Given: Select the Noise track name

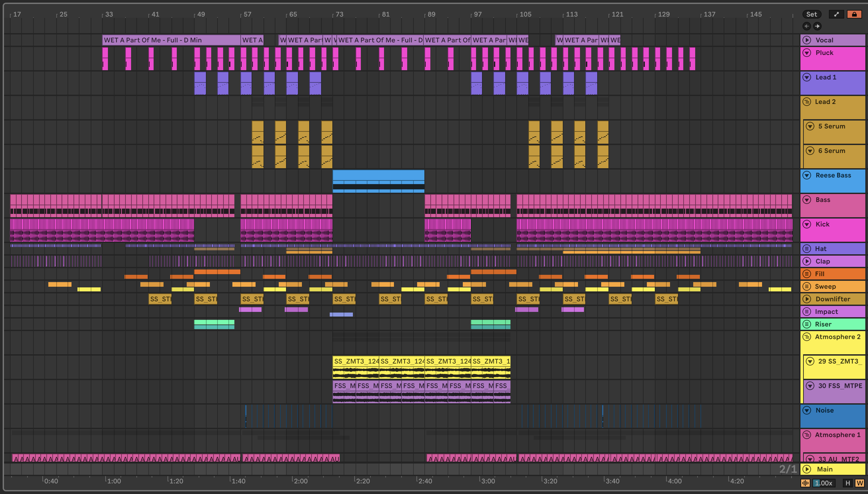Looking at the screenshot, I should [x=824, y=410].
